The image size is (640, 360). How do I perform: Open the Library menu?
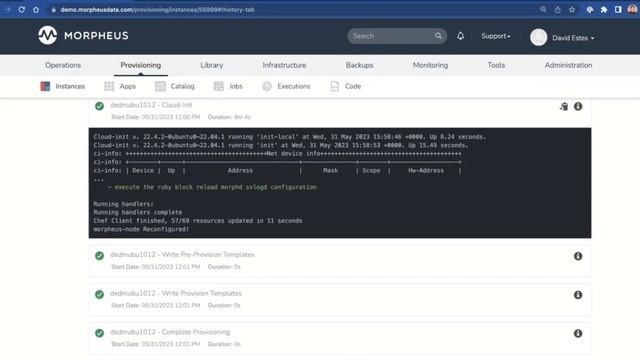[211, 65]
